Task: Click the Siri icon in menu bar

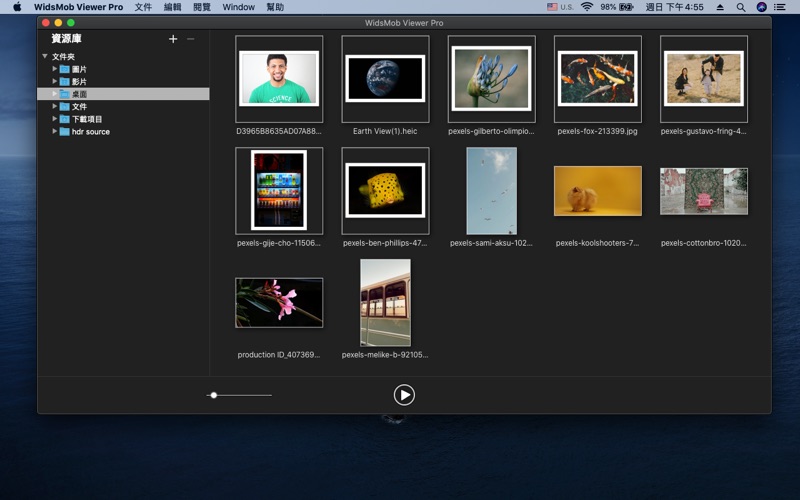Action: coord(762,7)
